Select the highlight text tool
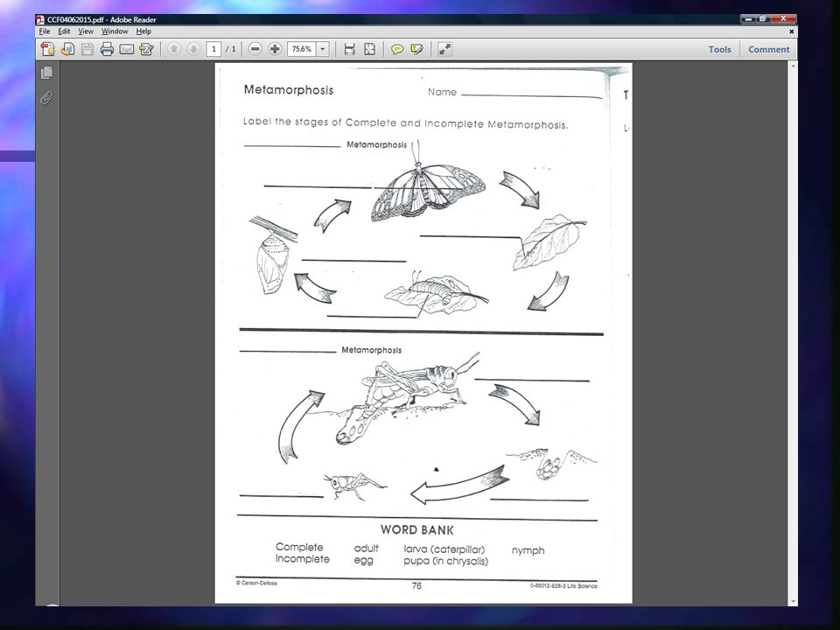The height and width of the screenshot is (630, 840). (x=416, y=49)
